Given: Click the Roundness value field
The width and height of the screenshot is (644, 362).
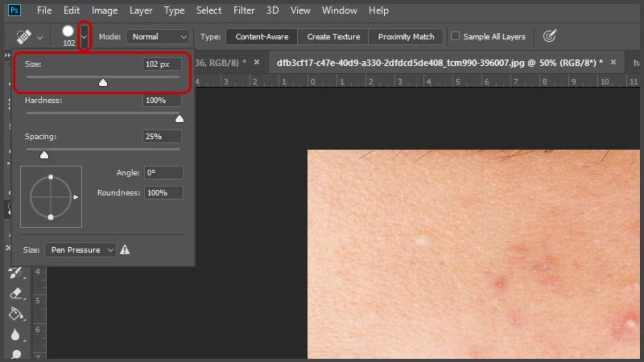Looking at the screenshot, I should pyautogui.click(x=164, y=193).
